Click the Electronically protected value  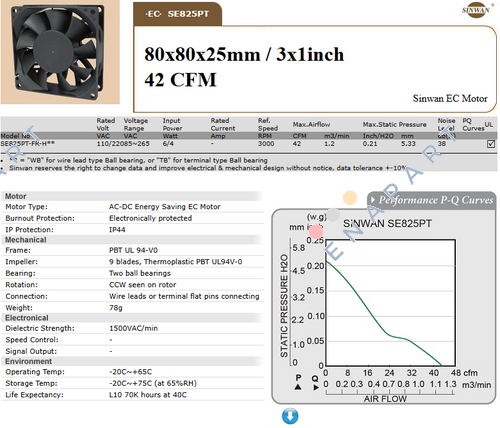tap(150, 218)
